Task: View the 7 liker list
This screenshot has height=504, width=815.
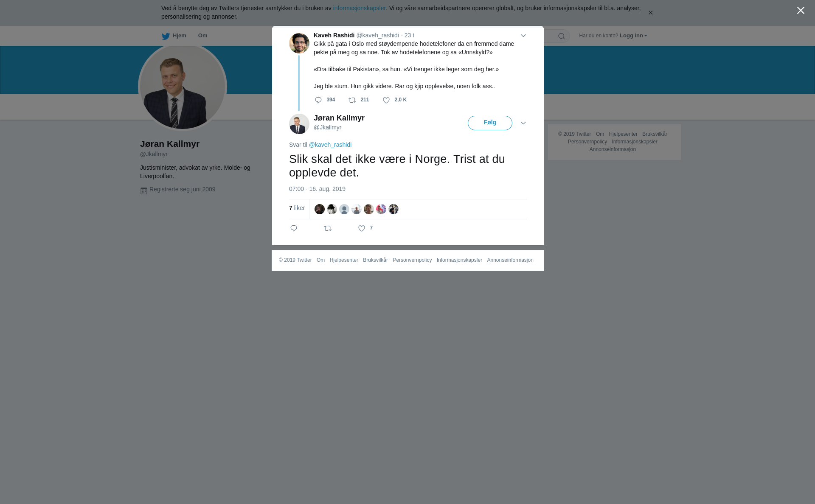Action: [x=297, y=208]
